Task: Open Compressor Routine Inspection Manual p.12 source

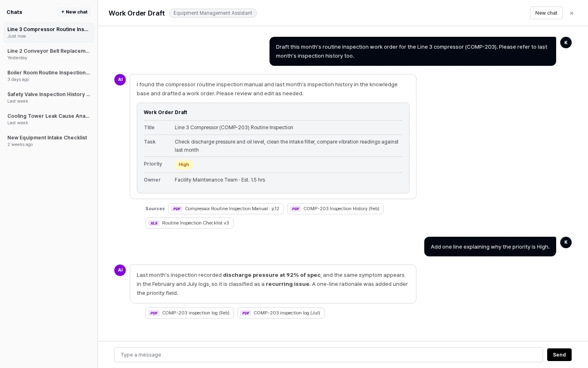Action: click(226, 209)
